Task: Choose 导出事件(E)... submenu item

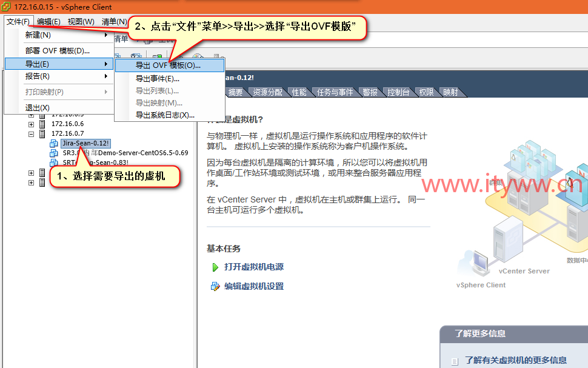Action: (170, 79)
